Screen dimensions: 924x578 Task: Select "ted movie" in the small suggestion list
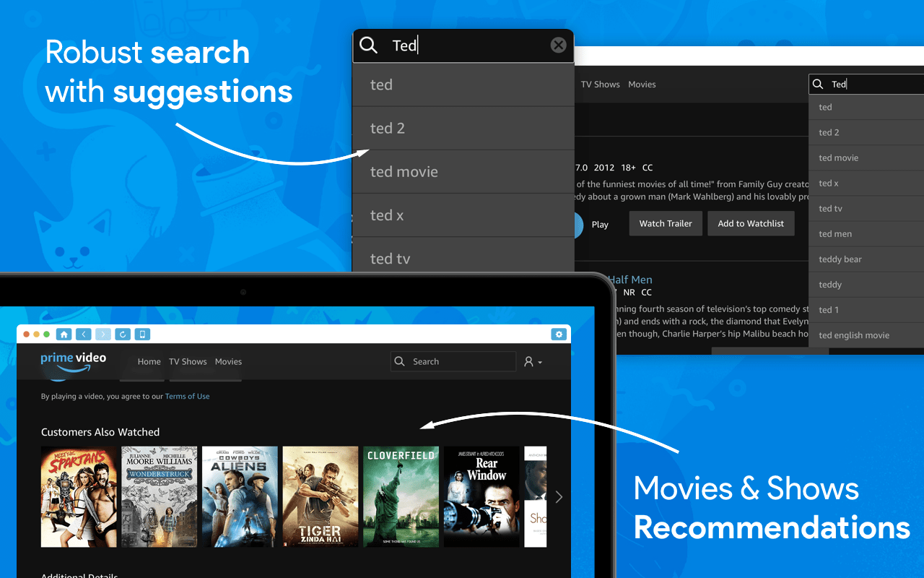pyautogui.click(x=866, y=158)
